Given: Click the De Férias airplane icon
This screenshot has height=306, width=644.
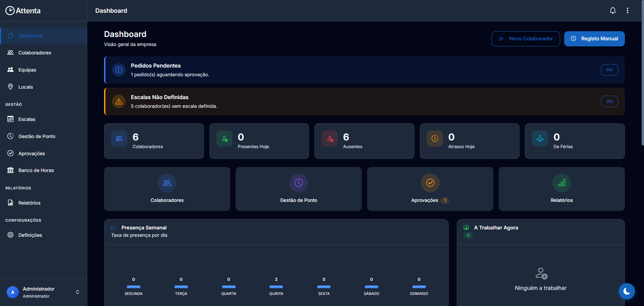Looking at the screenshot, I should [540, 138].
